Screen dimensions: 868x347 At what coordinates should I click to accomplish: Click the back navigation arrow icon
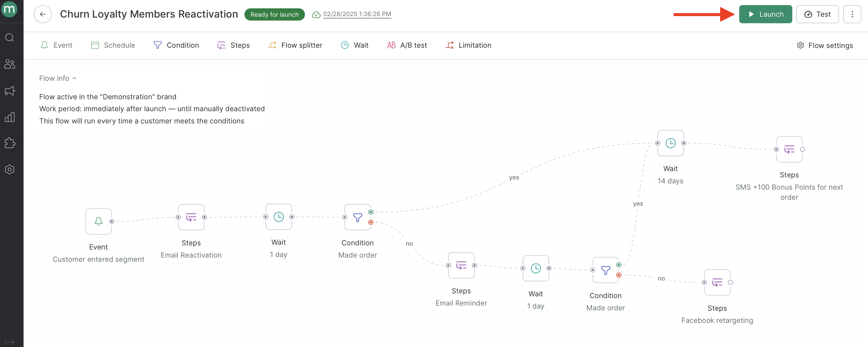tap(43, 14)
